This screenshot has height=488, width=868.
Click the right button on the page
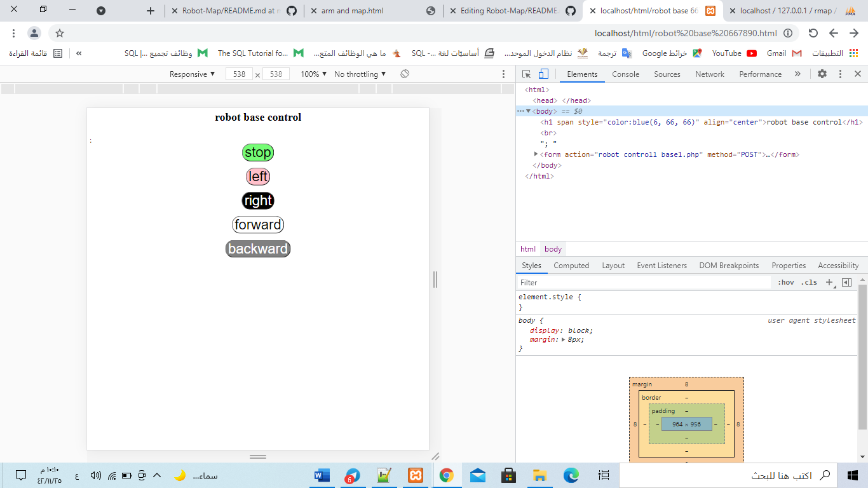pyautogui.click(x=258, y=201)
